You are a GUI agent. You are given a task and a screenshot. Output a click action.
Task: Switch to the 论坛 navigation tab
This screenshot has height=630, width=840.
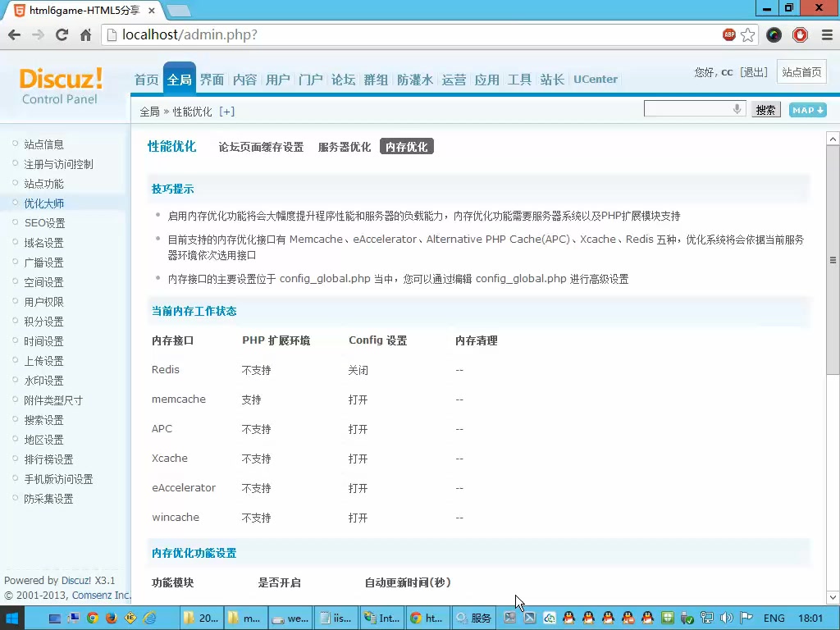pos(344,80)
